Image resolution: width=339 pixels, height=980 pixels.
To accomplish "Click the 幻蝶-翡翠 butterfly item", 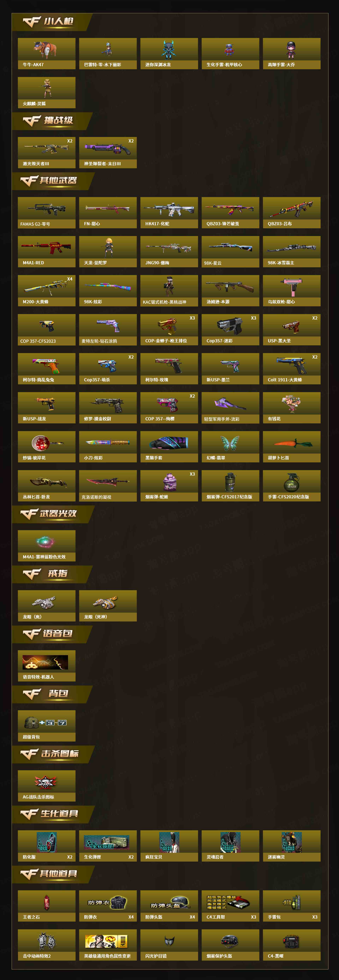I will [x=230, y=447].
